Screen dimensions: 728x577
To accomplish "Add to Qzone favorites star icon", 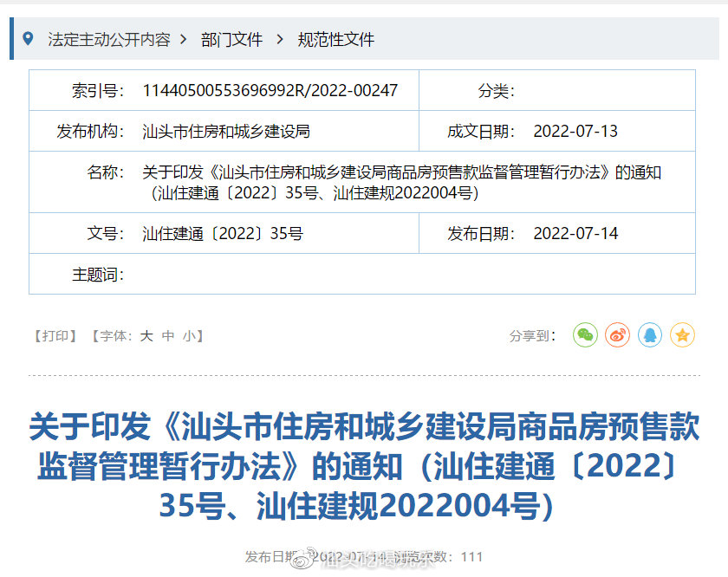I will tap(683, 334).
